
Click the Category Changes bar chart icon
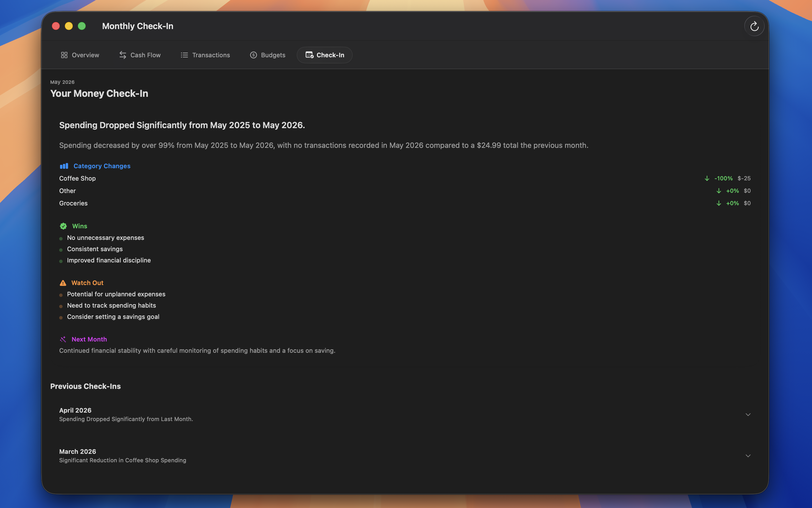click(64, 166)
